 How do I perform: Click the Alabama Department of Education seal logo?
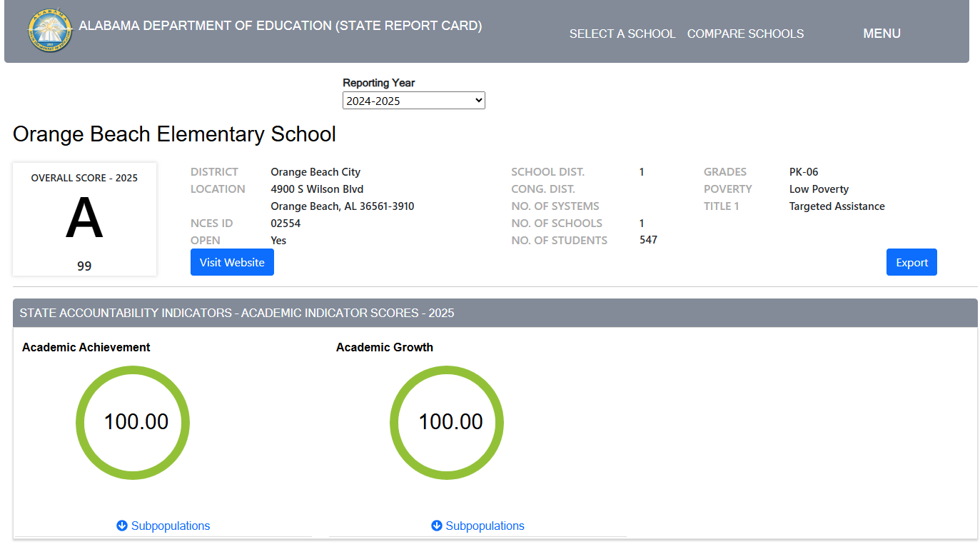click(50, 31)
